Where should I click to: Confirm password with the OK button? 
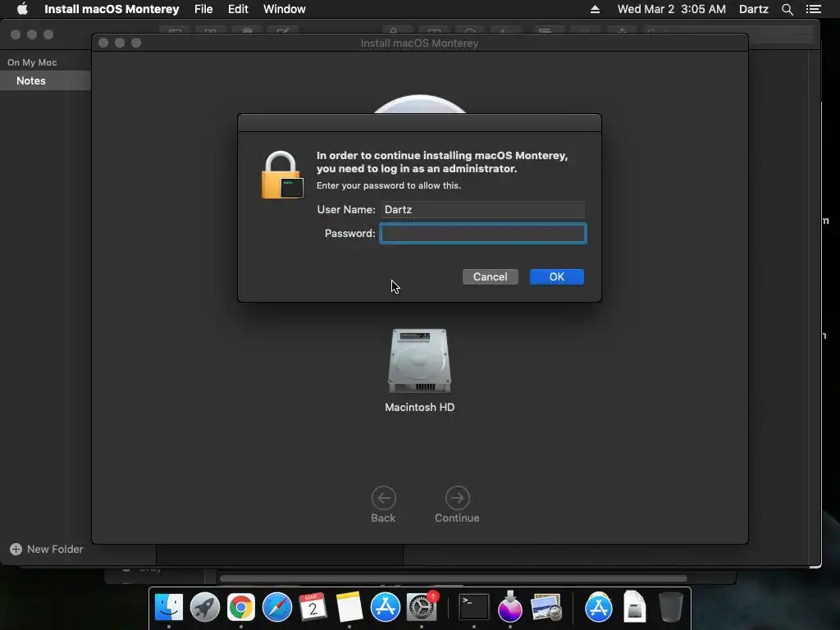click(x=557, y=277)
